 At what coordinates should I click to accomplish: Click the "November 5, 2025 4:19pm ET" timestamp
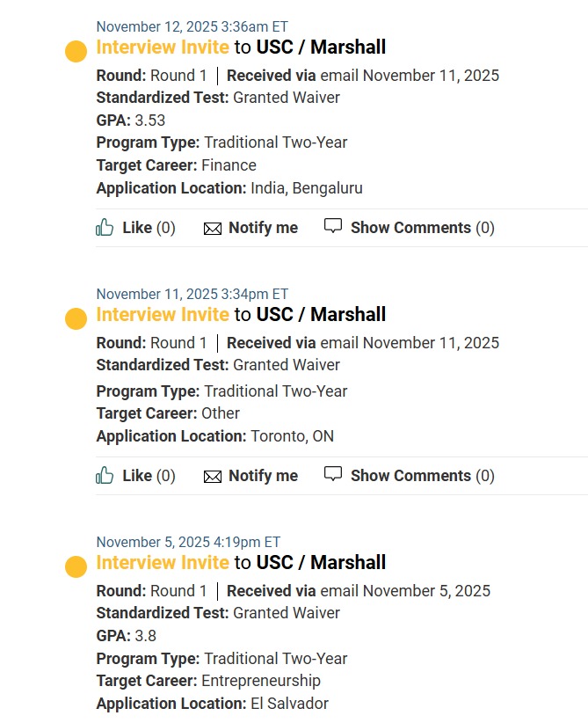[188, 543]
